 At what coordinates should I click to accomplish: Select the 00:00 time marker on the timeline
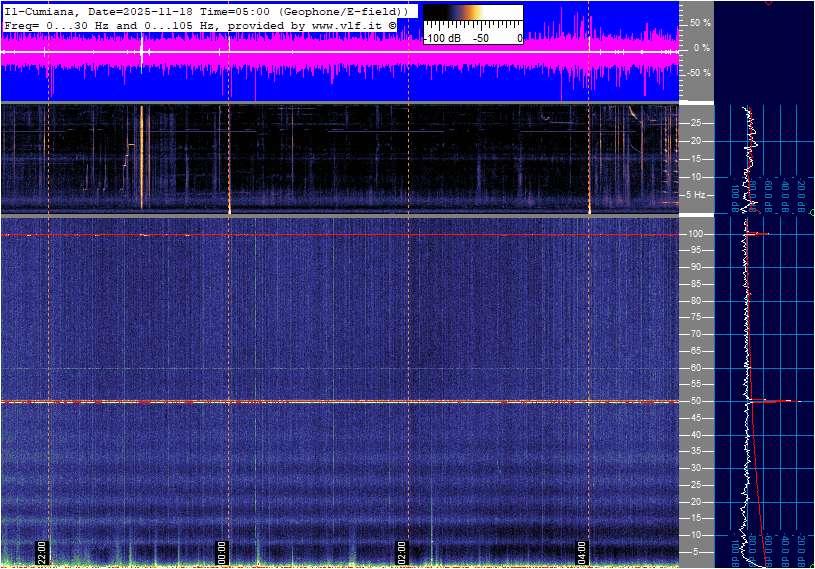point(222,552)
